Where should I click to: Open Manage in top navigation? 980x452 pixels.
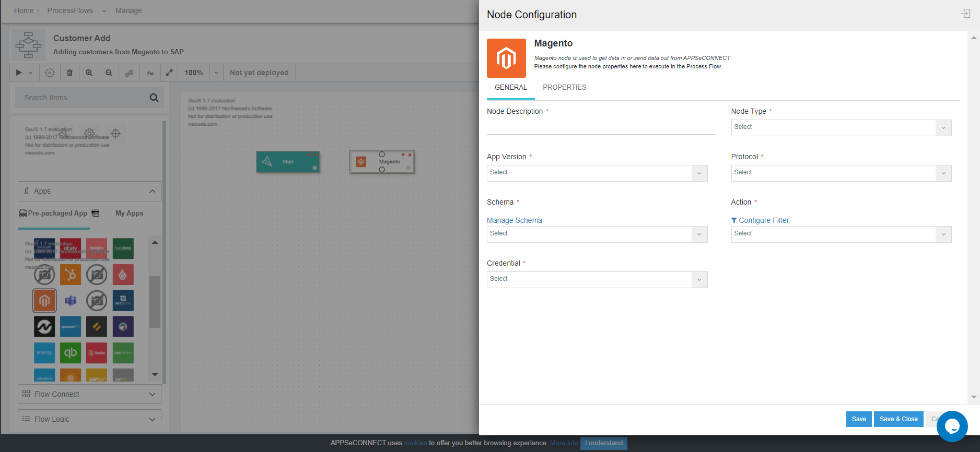point(129,10)
